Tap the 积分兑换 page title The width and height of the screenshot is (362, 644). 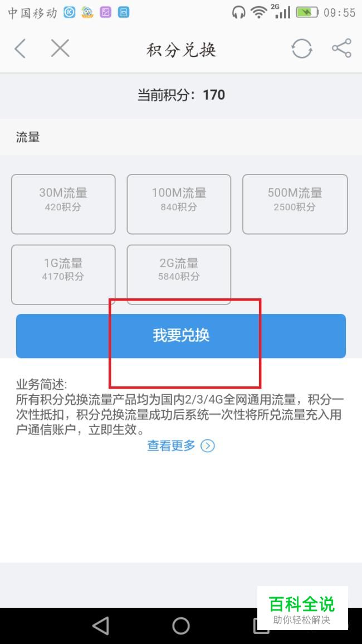pos(181,50)
